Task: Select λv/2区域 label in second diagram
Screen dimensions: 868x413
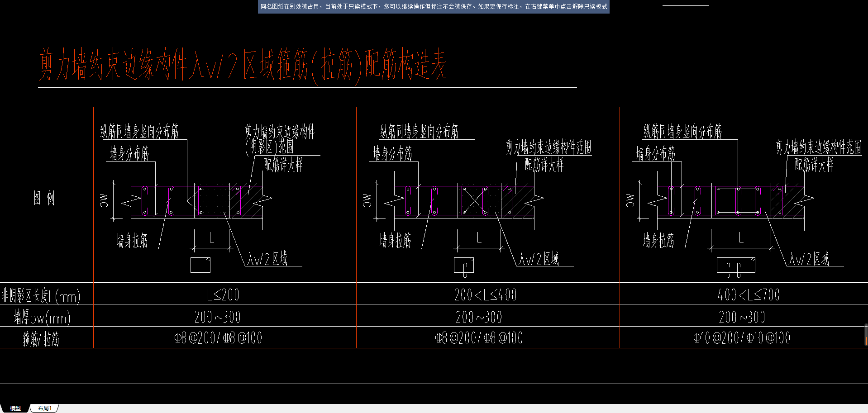Action: (x=539, y=258)
